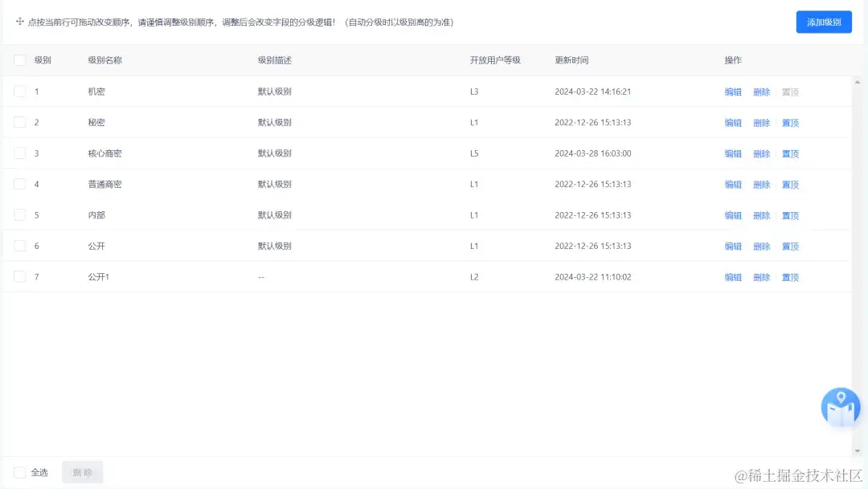868x489 pixels.
Task: Select the checkbox for the 机密 row
Action: pyautogui.click(x=20, y=92)
